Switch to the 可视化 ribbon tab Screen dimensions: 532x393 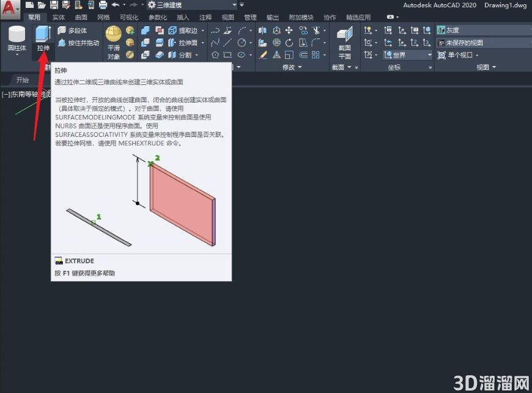(129, 17)
